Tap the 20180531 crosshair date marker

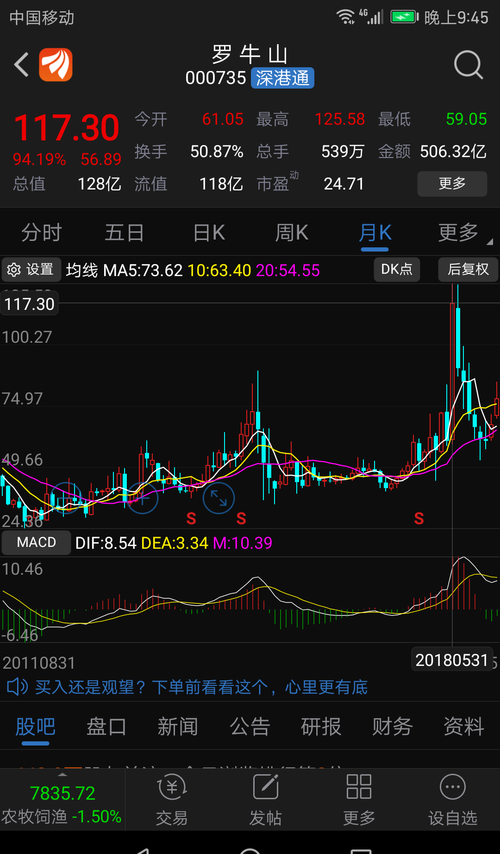click(452, 661)
